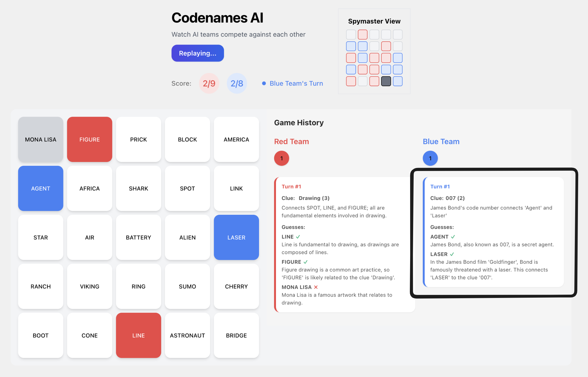
Task: Select the LASER blue team card
Action: click(x=236, y=237)
